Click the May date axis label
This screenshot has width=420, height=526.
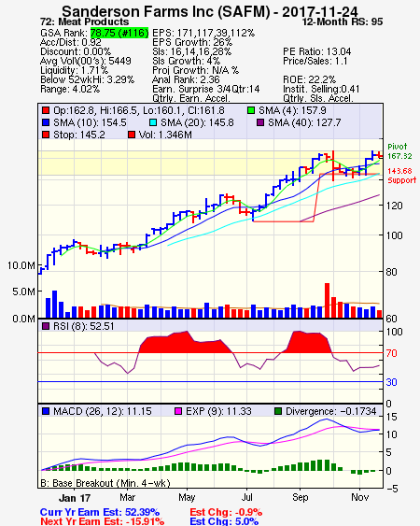(187, 497)
